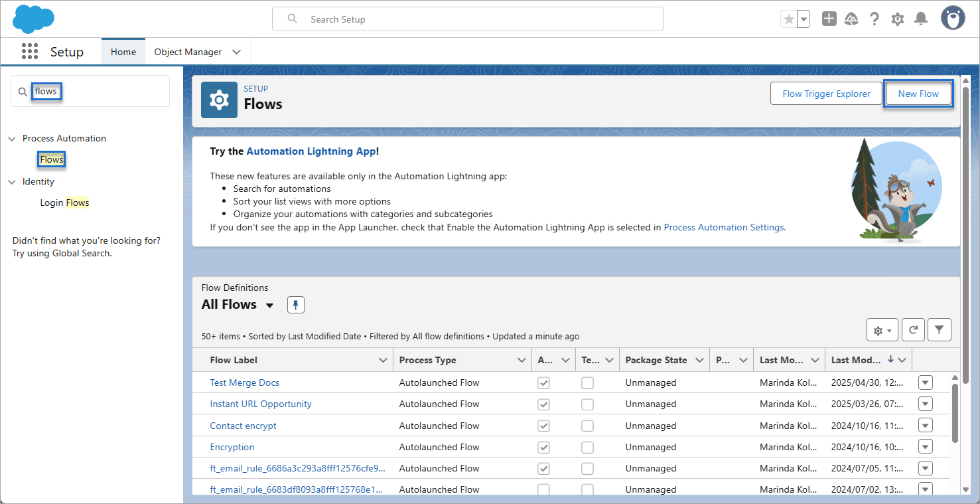
Task: Click the Salesforce cloud logo
Action: point(33,19)
